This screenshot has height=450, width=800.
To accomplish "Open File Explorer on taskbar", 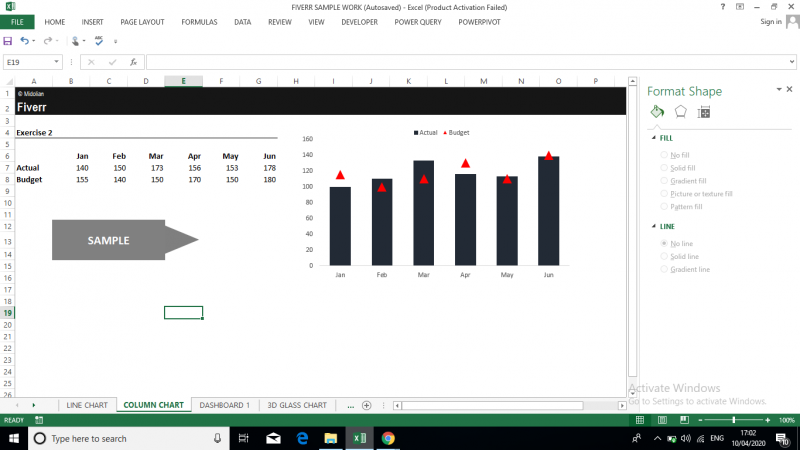I will coord(331,438).
